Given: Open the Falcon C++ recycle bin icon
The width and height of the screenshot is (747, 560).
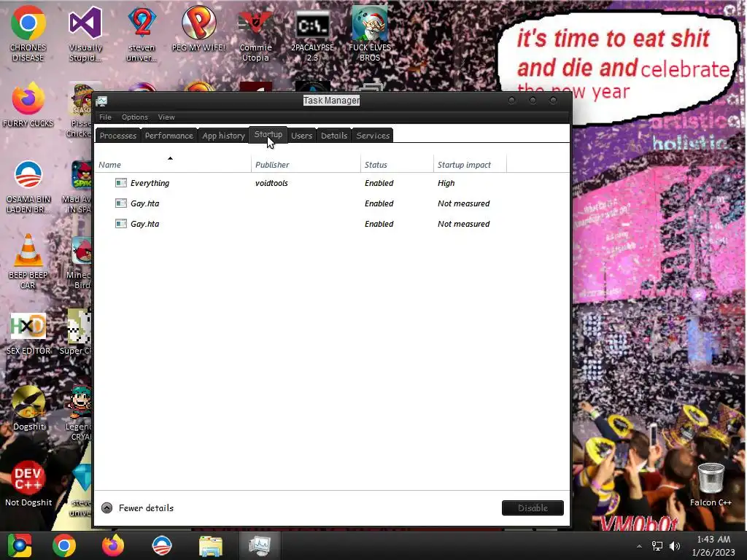Looking at the screenshot, I should coord(711,483).
